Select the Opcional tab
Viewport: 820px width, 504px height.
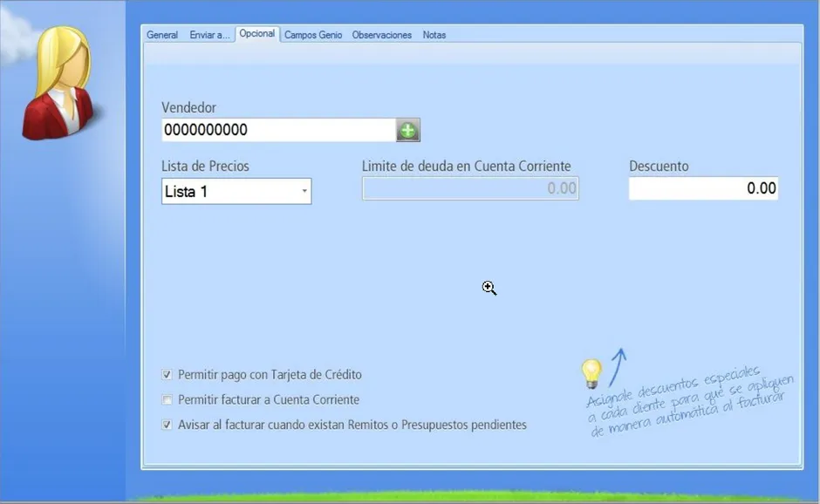click(x=257, y=34)
